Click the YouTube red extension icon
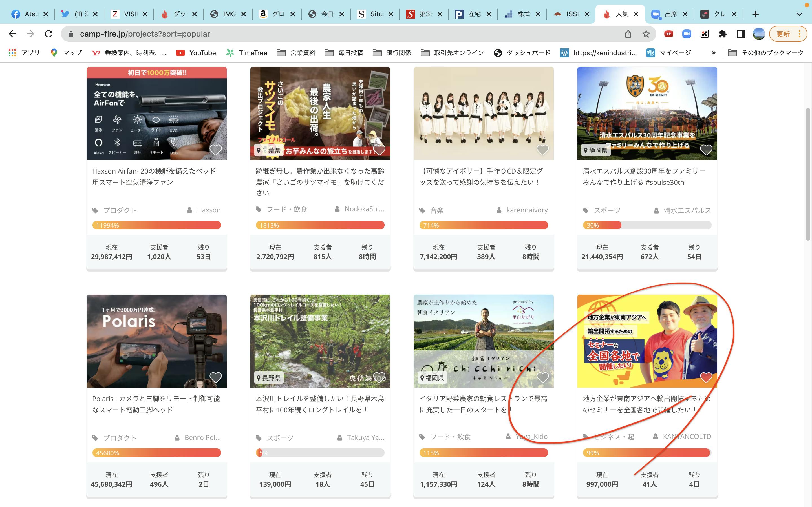812x507 pixels. (x=668, y=34)
